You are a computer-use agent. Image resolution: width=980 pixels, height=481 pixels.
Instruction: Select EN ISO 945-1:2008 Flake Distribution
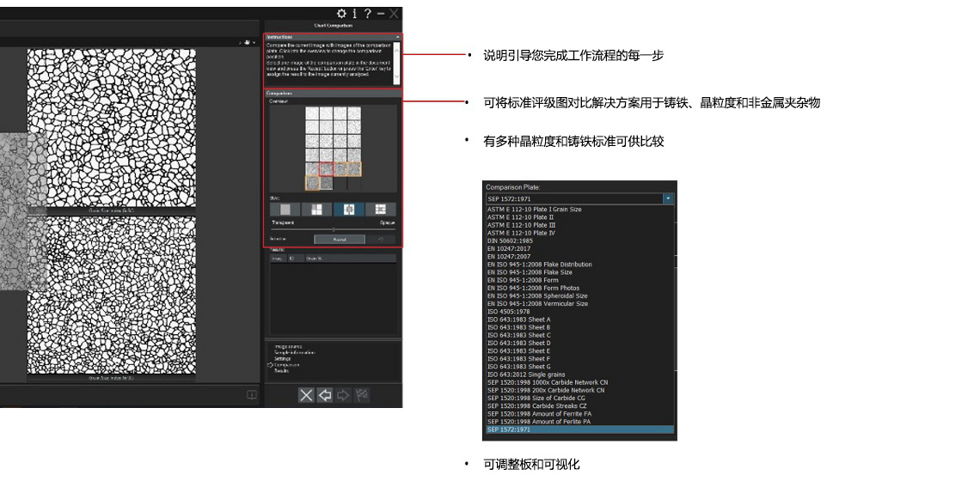click(x=539, y=265)
